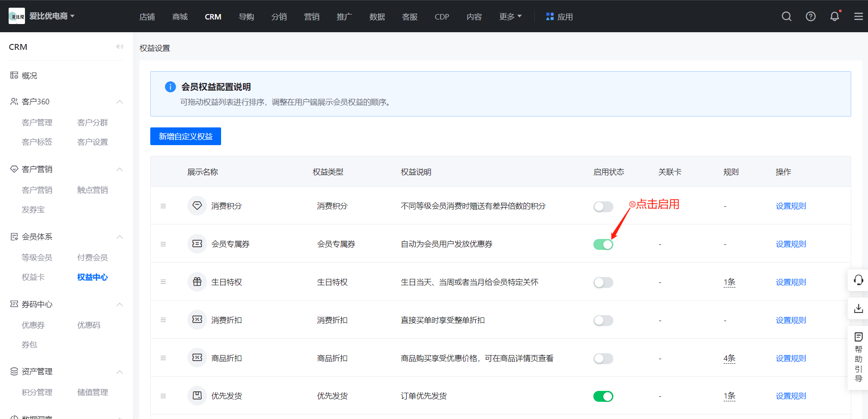Image resolution: width=868 pixels, height=419 pixels.
Task: Grab the drag handle of 会员专属券 row
Action: tap(163, 244)
